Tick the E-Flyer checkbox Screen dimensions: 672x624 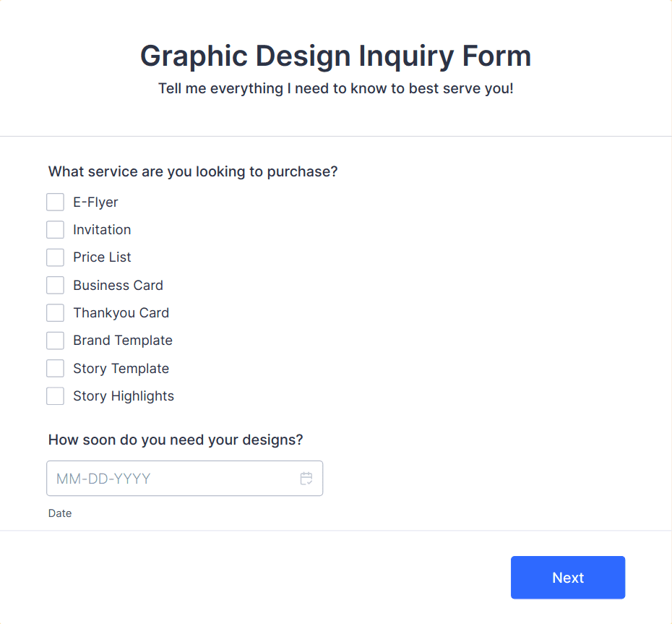56,202
